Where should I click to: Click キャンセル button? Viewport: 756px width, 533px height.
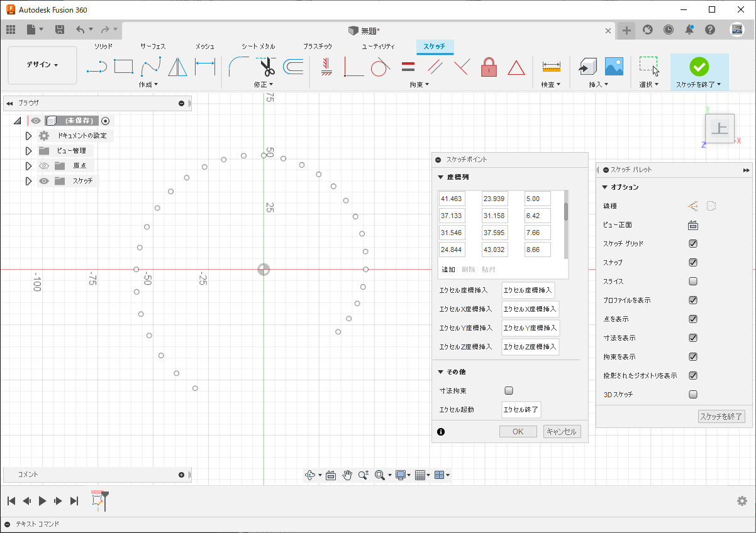(562, 432)
